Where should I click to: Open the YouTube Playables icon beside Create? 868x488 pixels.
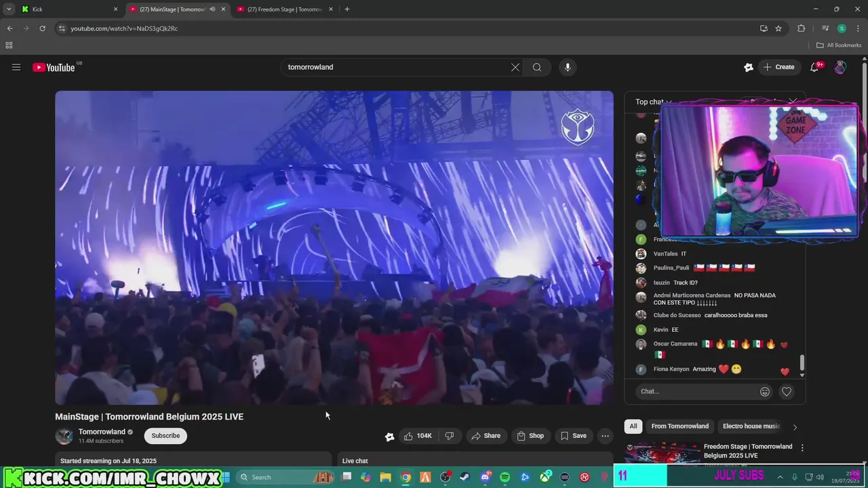pos(749,67)
